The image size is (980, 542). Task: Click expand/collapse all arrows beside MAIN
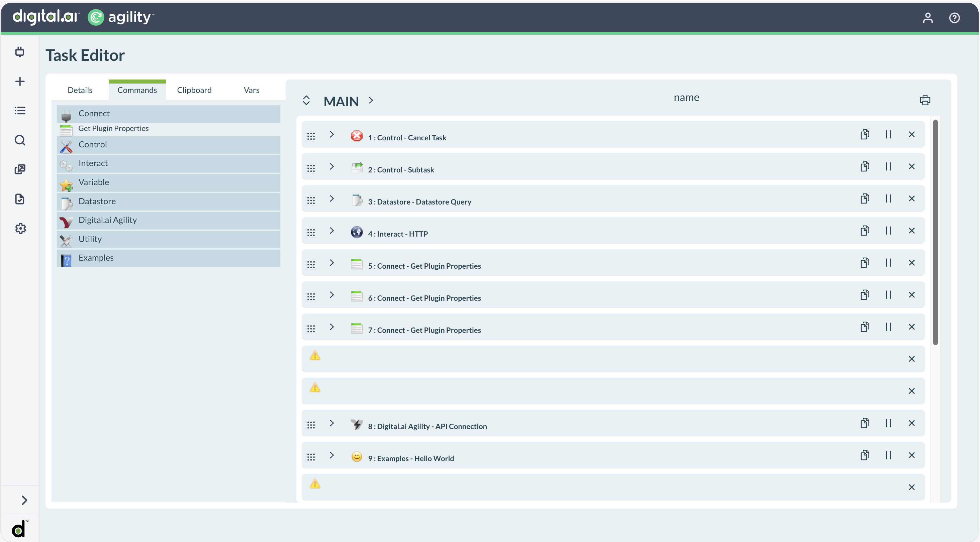point(306,100)
